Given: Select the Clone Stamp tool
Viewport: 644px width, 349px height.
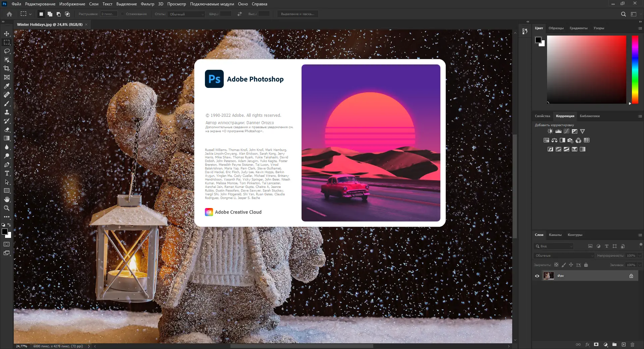Looking at the screenshot, I should point(7,112).
